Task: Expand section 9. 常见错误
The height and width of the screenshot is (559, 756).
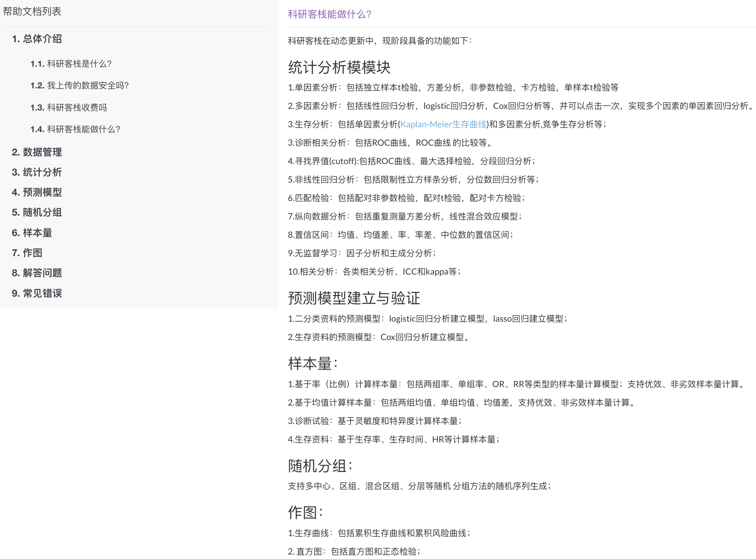Action: [37, 293]
